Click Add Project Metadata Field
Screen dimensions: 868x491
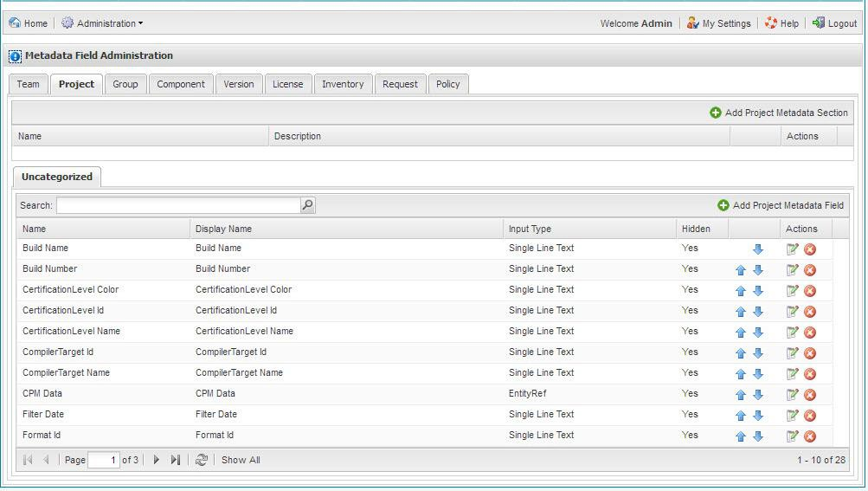[781, 205]
